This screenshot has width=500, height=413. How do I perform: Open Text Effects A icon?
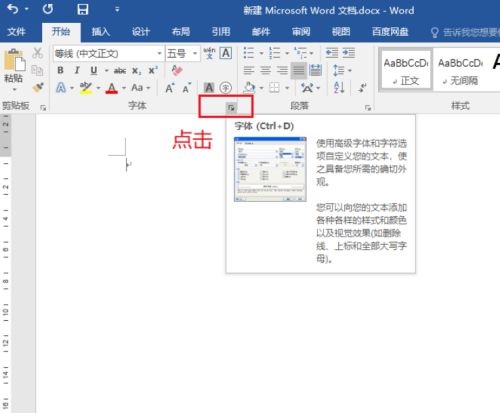(x=61, y=88)
